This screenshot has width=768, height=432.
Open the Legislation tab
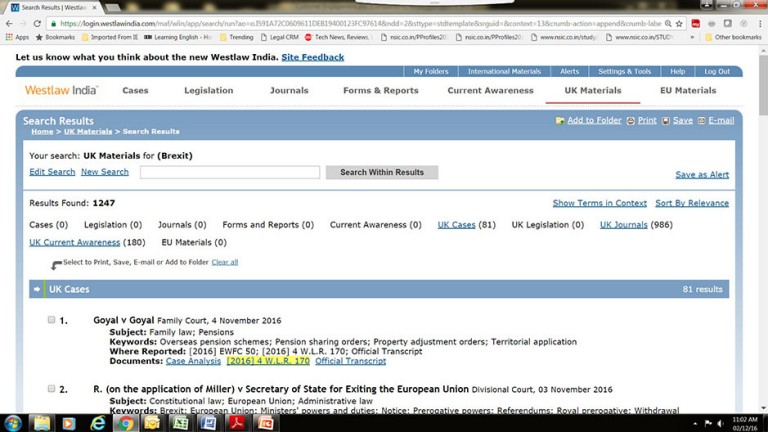(x=209, y=91)
